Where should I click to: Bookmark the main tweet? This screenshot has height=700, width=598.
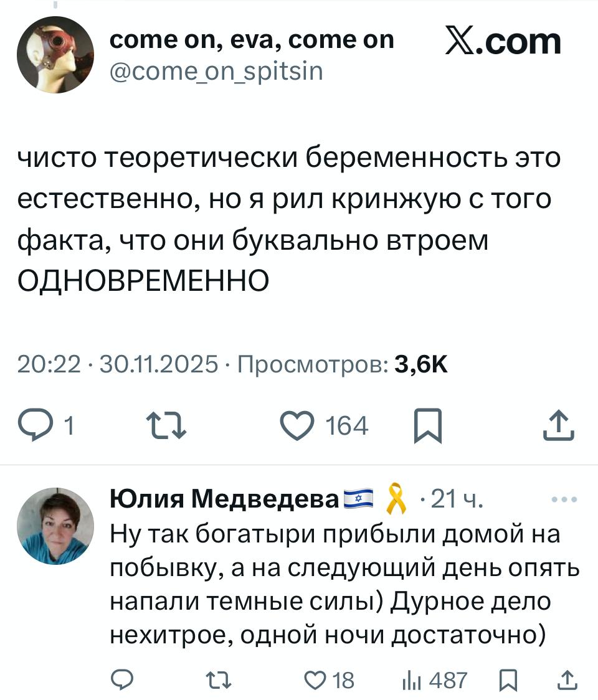click(x=428, y=427)
